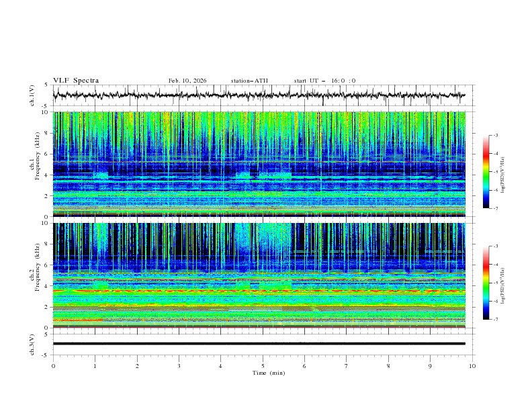Click the 'station=ATH' label
Viewport: 532px width, 411px height.
(249, 81)
